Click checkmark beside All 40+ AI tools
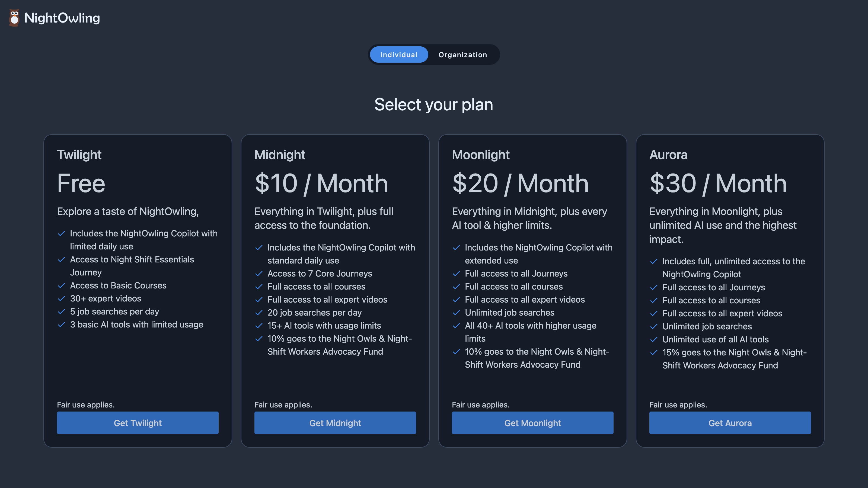This screenshot has width=868, height=488. (456, 326)
